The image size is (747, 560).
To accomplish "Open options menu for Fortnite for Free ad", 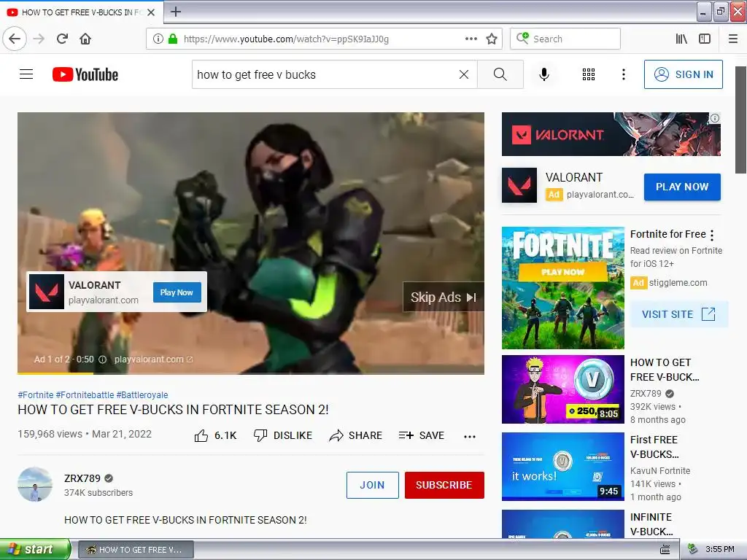I will coord(712,236).
